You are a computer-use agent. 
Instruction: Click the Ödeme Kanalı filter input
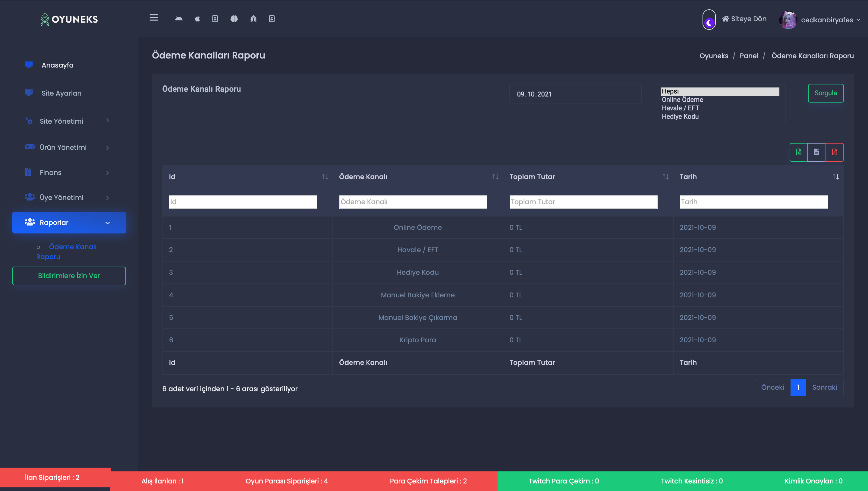coord(413,202)
